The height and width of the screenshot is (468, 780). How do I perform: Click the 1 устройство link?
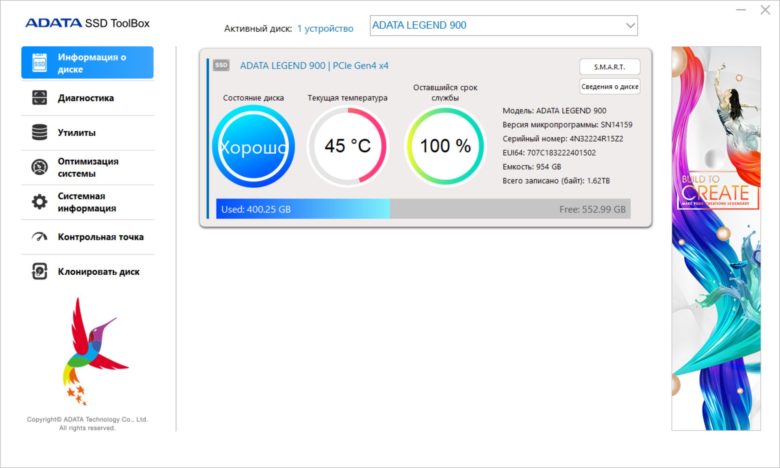(x=325, y=28)
